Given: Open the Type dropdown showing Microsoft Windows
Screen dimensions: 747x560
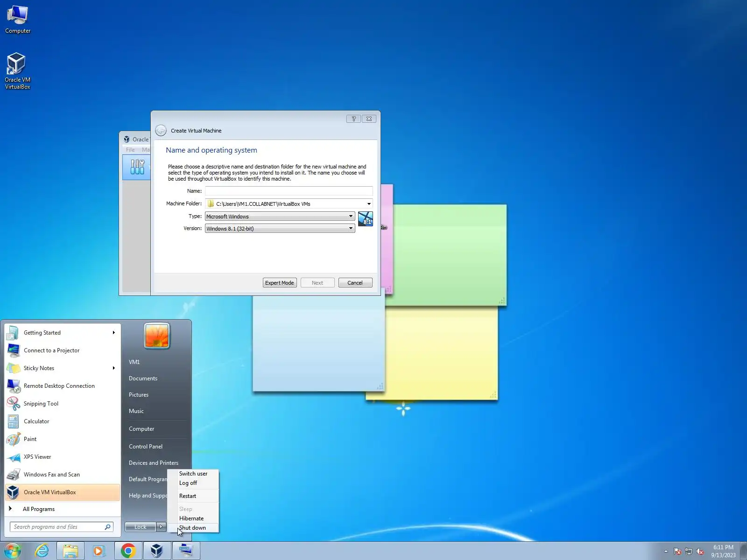Looking at the screenshot, I should [x=280, y=217].
